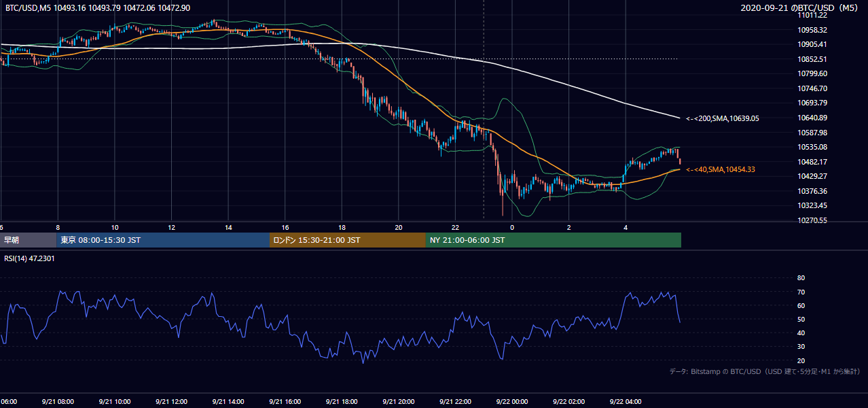Click the 9/22 04:00 date axis label

626,401
